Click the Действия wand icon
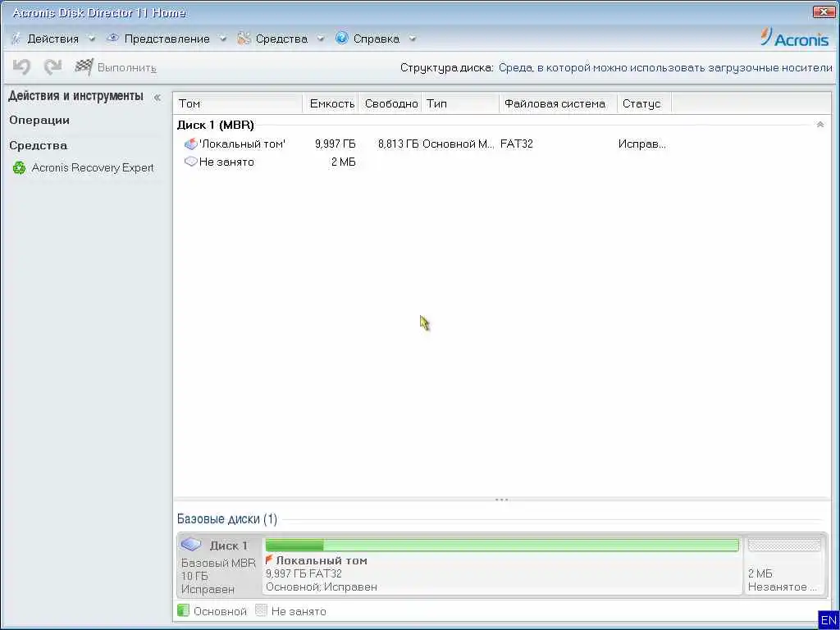 [16, 39]
